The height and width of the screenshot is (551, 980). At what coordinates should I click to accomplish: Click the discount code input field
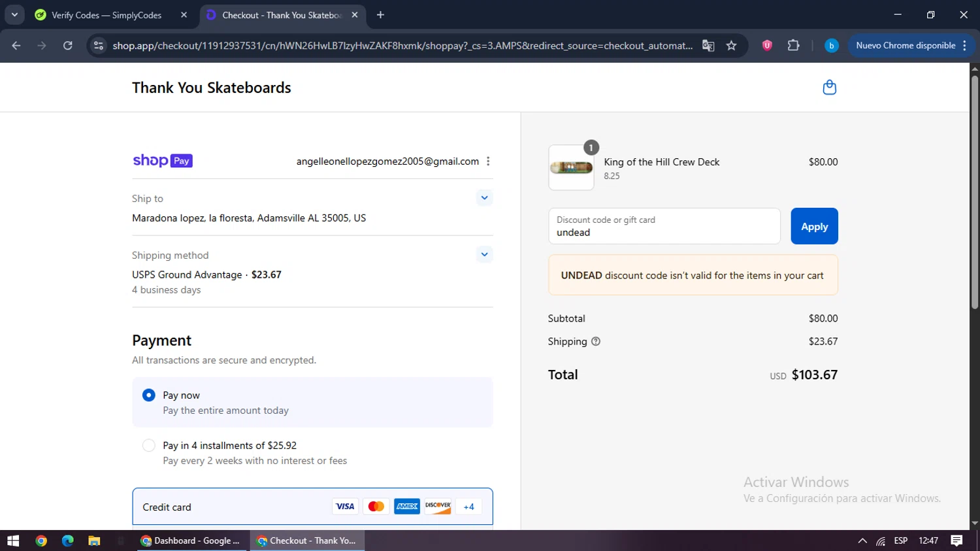[664, 226]
